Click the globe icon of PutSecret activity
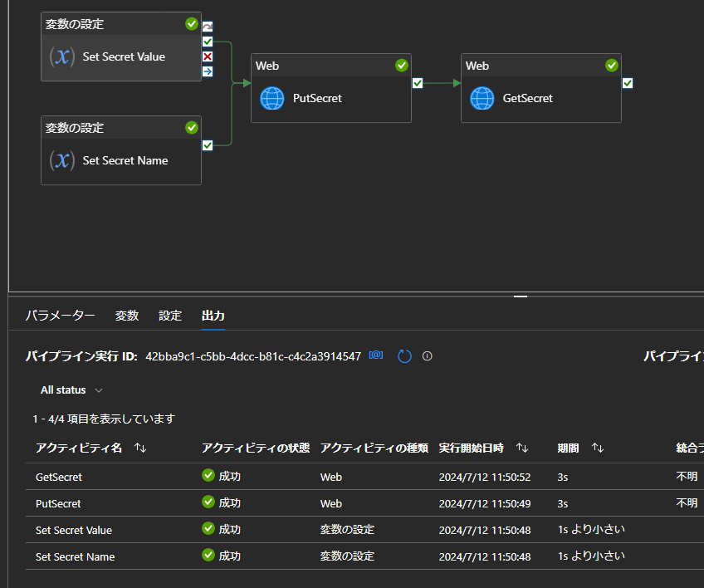This screenshot has height=588, width=704. 272,98
